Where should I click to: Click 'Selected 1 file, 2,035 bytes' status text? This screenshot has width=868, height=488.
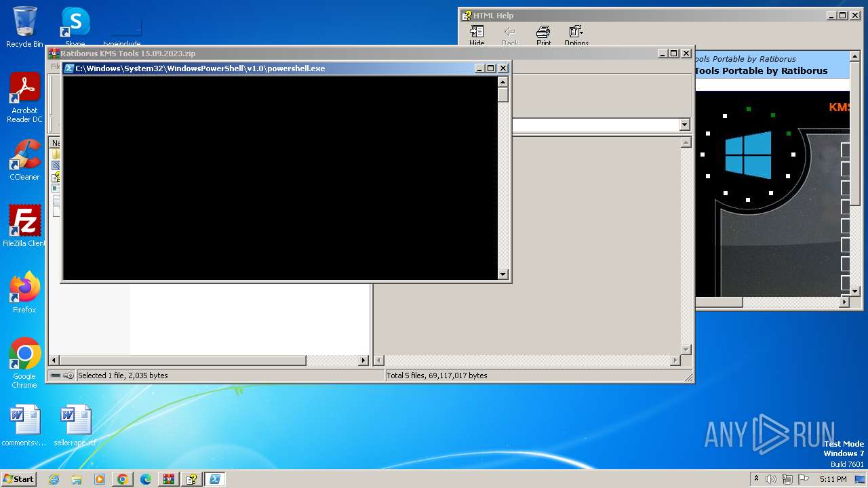tap(123, 375)
